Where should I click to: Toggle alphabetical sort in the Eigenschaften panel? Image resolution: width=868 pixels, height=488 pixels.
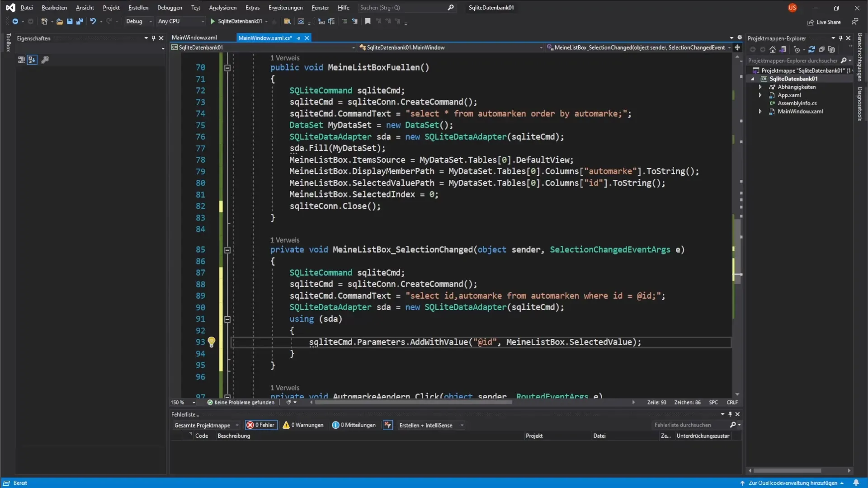pyautogui.click(x=32, y=60)
